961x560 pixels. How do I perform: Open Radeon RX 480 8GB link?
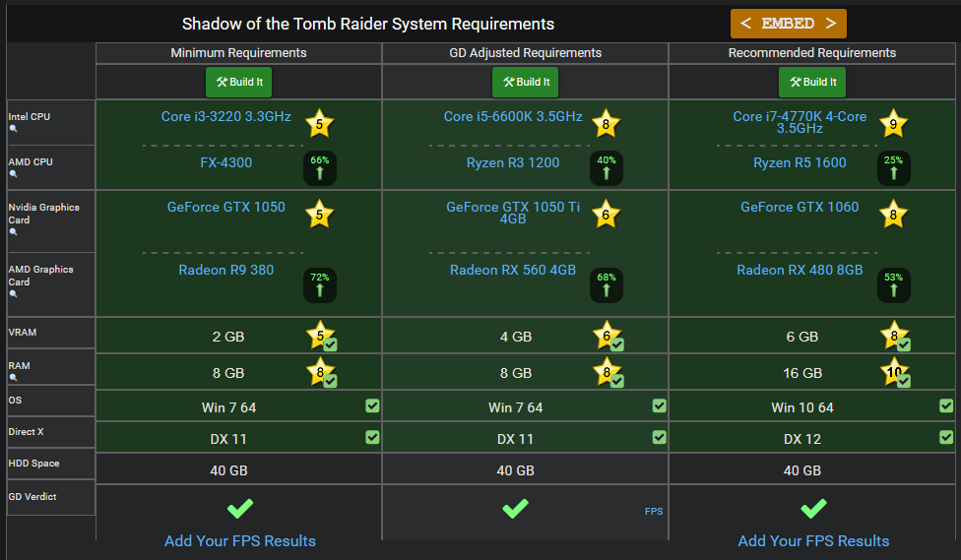pyautogui.click(x=800, y=270)
